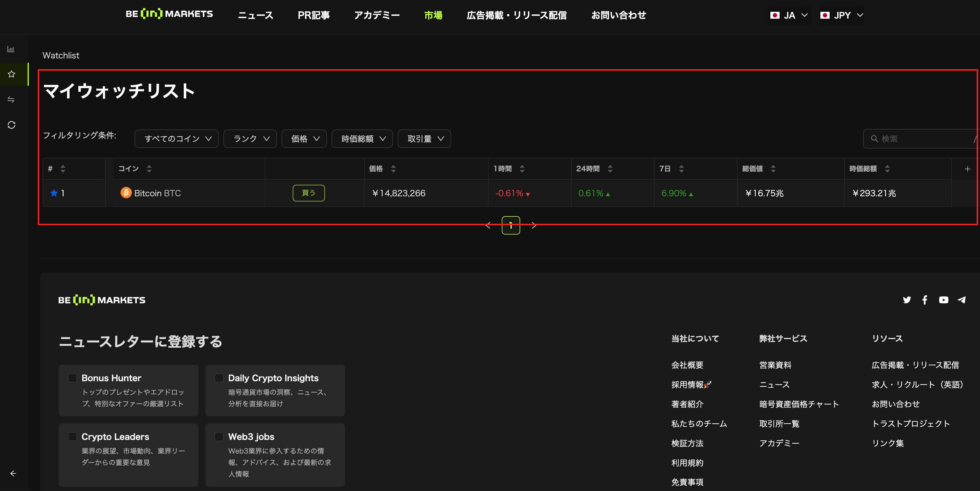The width and height of the screenshot is (980, 491).
Task: Enable Daily Crypto Insights checkbox
Action: pyautogui.click(x=219, y=378)
